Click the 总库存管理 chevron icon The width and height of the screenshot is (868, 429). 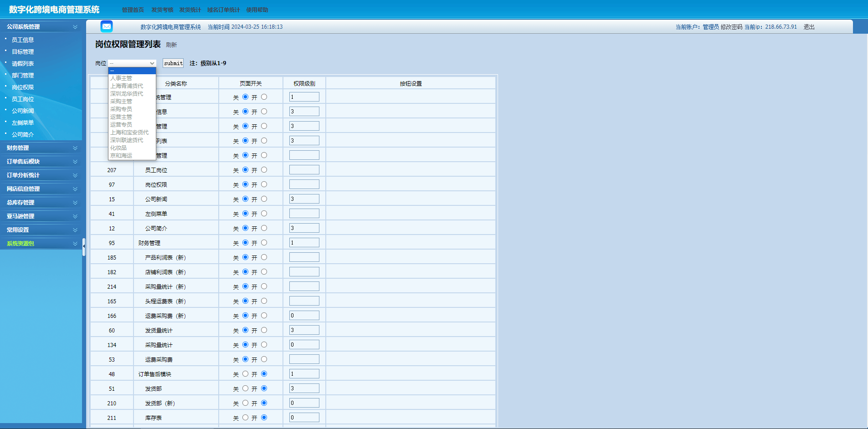pyautogui.click(x=75, y=203)
